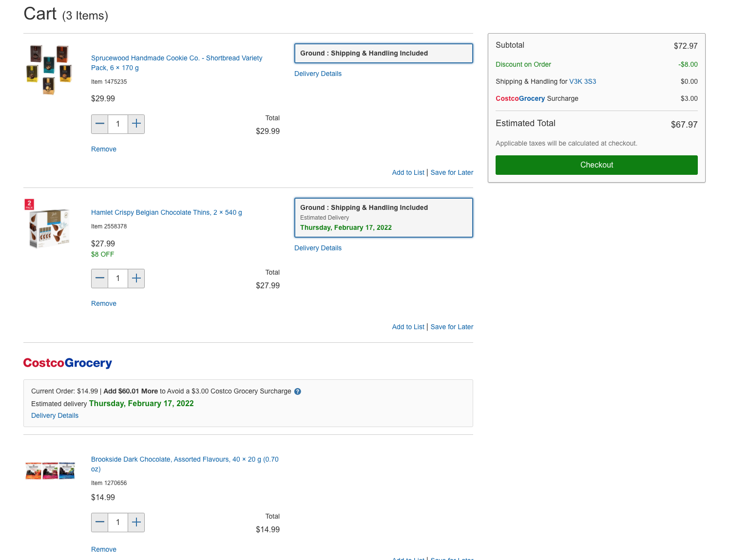
Task: Decrease Hamlet chocolate thins quantity
Action: tap(100, 279)
